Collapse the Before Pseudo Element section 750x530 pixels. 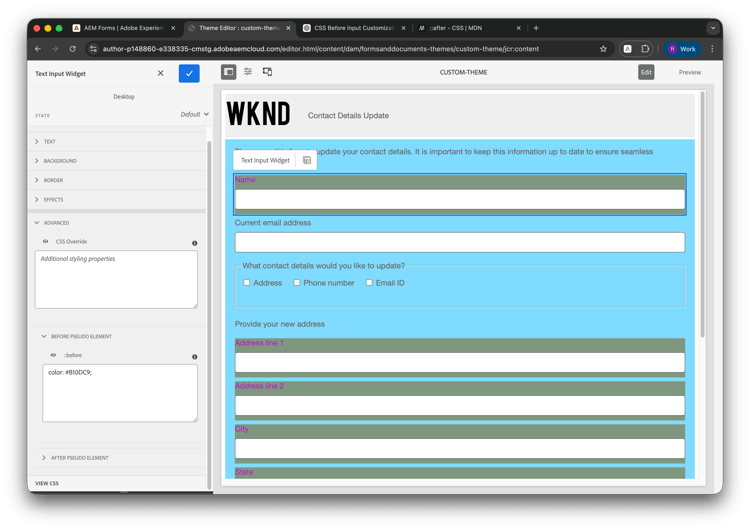tap(121, 336)
